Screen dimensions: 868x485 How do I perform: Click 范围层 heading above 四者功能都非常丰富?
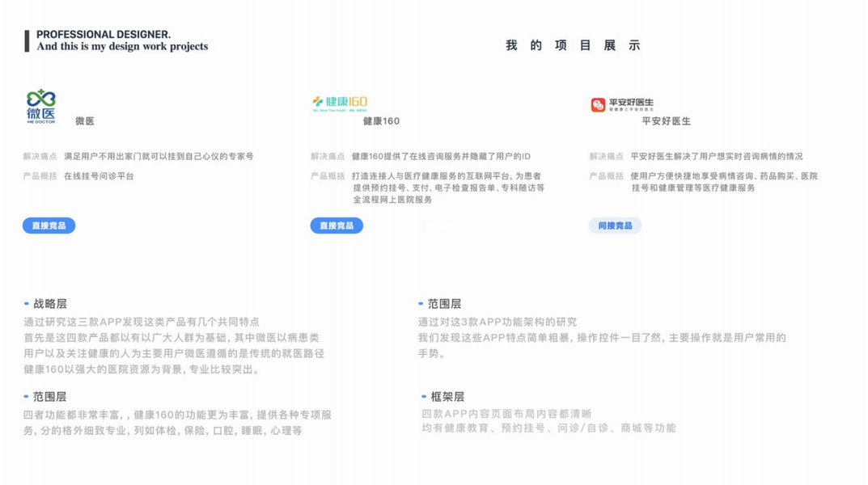[50, 397]
